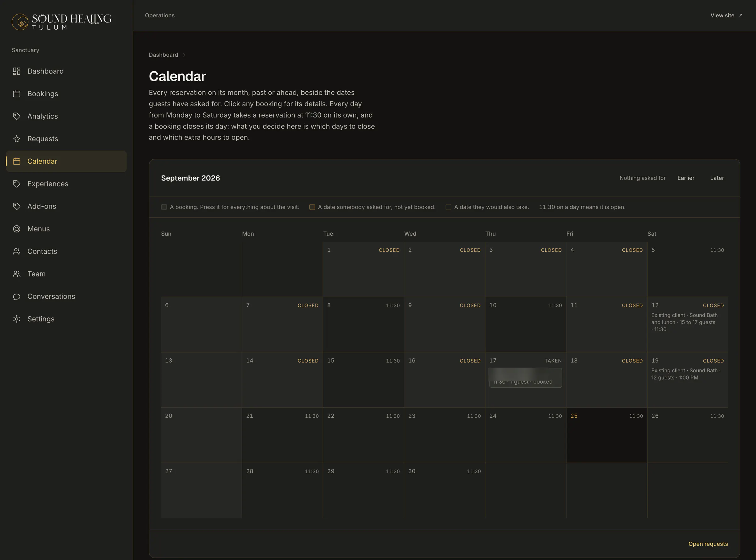Click the Dashboard breadcrumb link
This screenshot has width=756, height=560.
click(163, 55)
